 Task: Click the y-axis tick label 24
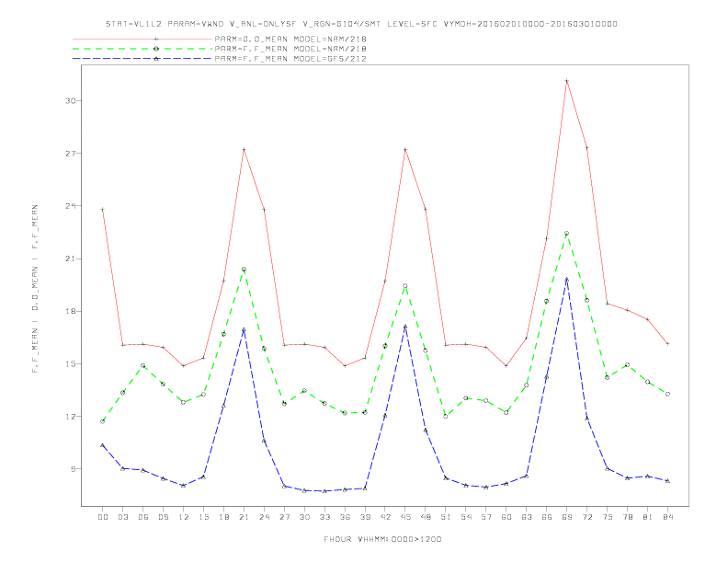70,206
